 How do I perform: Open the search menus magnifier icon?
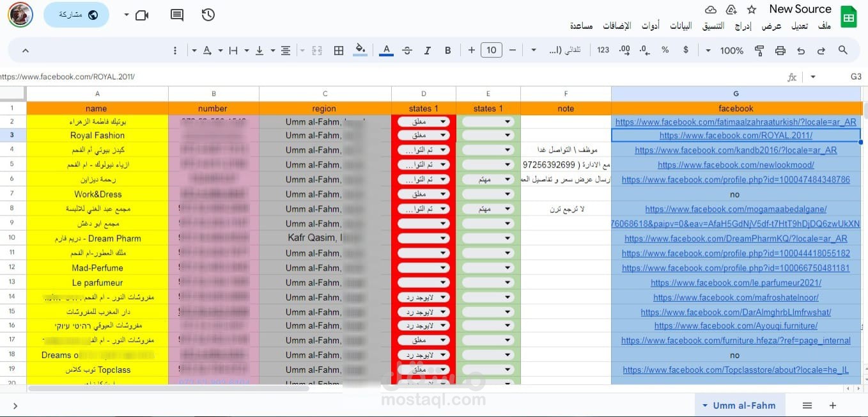click(842, 50)
